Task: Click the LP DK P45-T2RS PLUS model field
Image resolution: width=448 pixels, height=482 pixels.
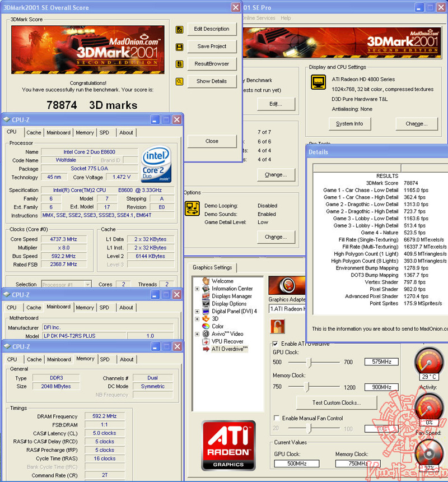Action: click(x=84, y=336)
